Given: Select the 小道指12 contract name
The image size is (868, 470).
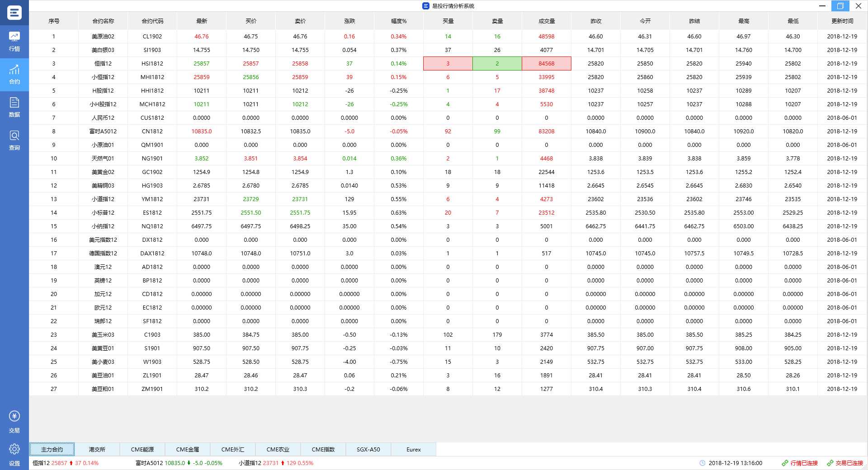Looking at the screenshot, I should (103, 199).
